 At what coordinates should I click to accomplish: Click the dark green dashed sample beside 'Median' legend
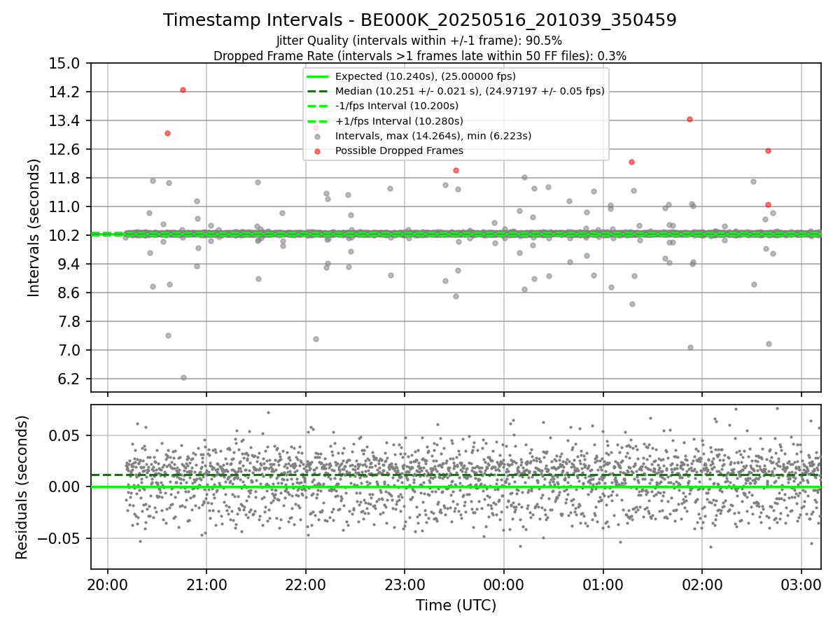tap(317, 91)
